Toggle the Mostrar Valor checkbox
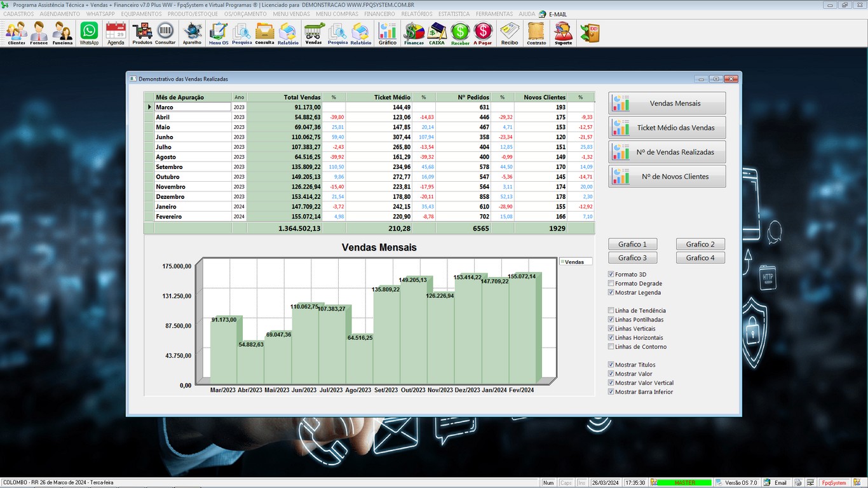This screenshot has height=488, width=868. tap(611, 374)
